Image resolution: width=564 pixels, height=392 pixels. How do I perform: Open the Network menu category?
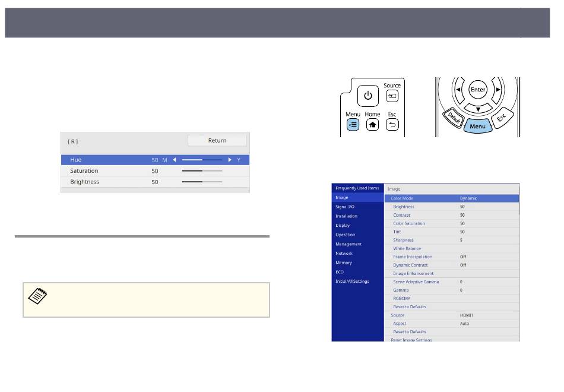click(x=357, y=254)
